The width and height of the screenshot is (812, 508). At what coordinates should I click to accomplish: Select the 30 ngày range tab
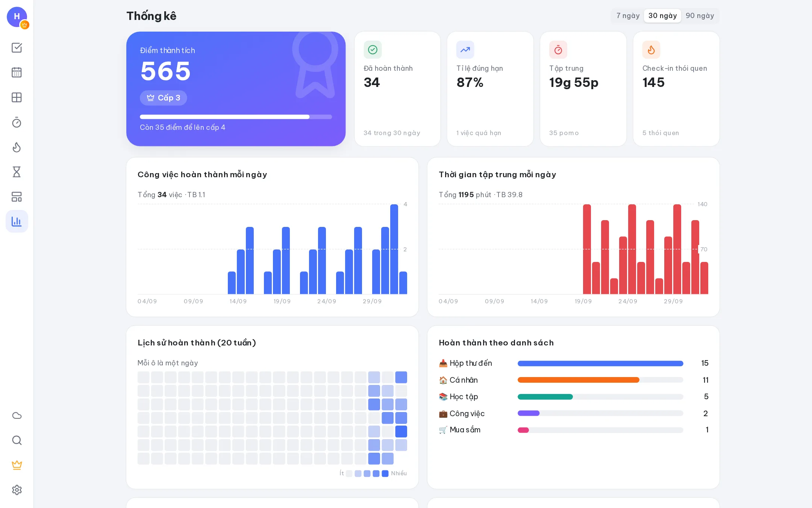click(x=662, y=16)
